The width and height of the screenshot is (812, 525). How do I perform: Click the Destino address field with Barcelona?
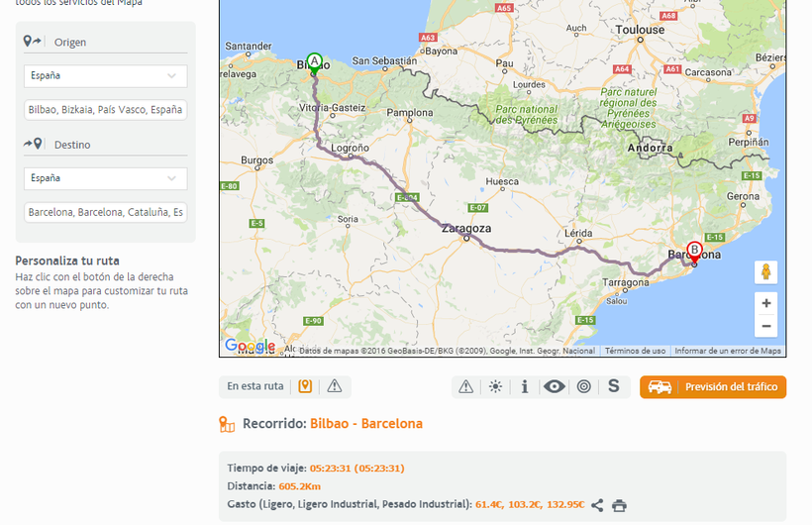pyautogui.click(x=106, y=213)
